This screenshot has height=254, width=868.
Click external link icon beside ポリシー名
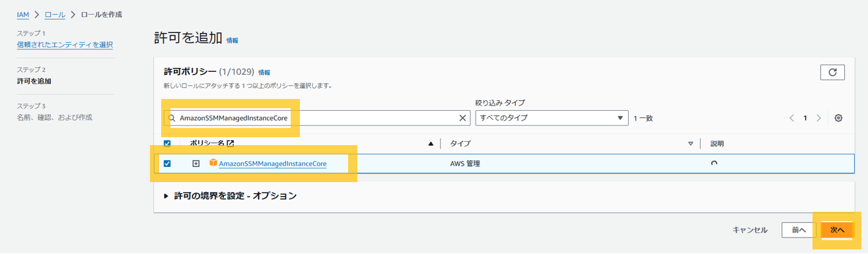point(231,143)
